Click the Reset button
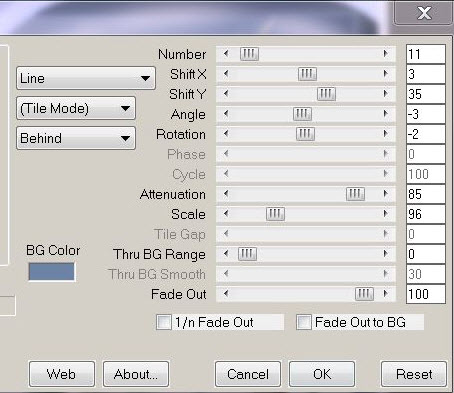 (414, 374)
